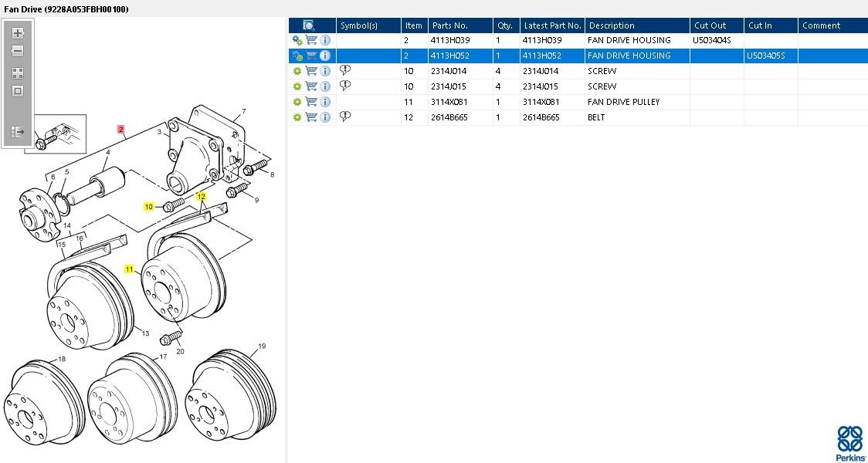Sort table by Description column header
The image size is (868, 463).
[611, 25]
